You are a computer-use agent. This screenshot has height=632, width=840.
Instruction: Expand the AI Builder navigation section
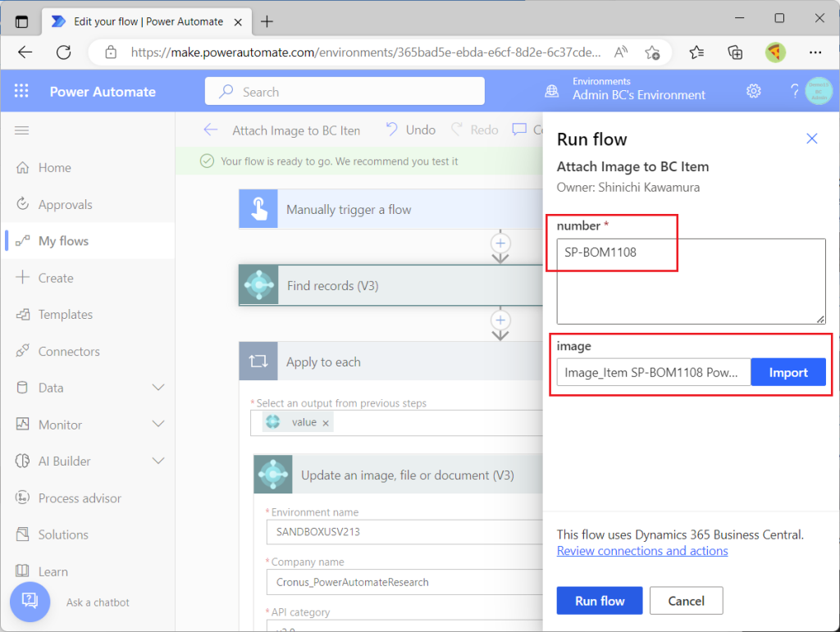(158, 461)
